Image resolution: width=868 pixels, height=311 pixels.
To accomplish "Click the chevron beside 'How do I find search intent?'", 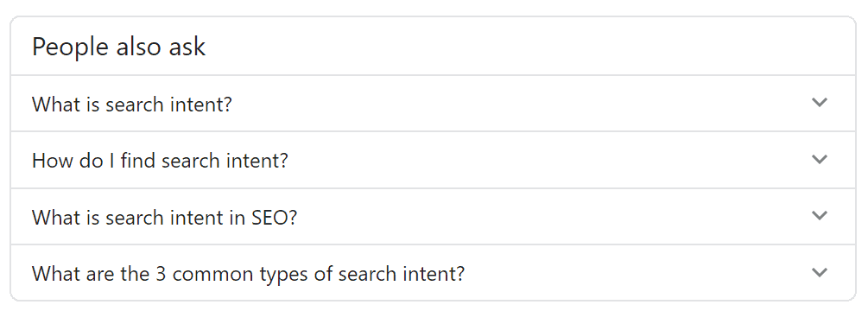I will coord(819,159).
